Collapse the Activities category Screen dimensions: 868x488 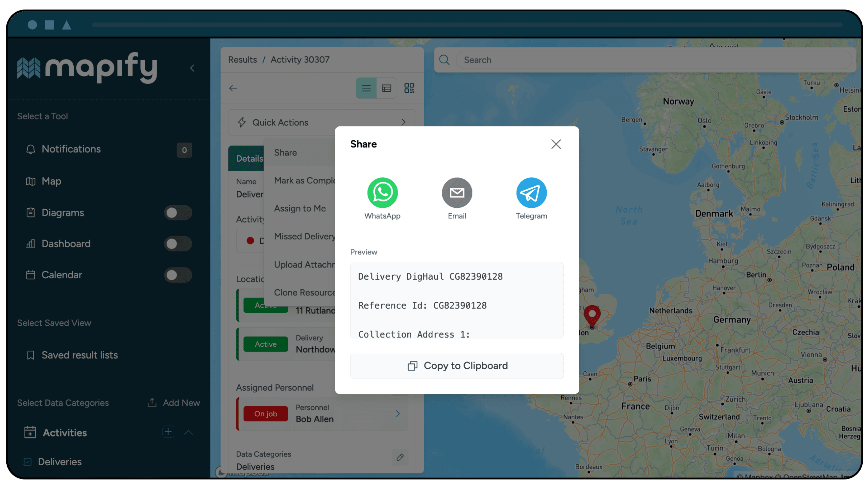(x=188, y=432)
